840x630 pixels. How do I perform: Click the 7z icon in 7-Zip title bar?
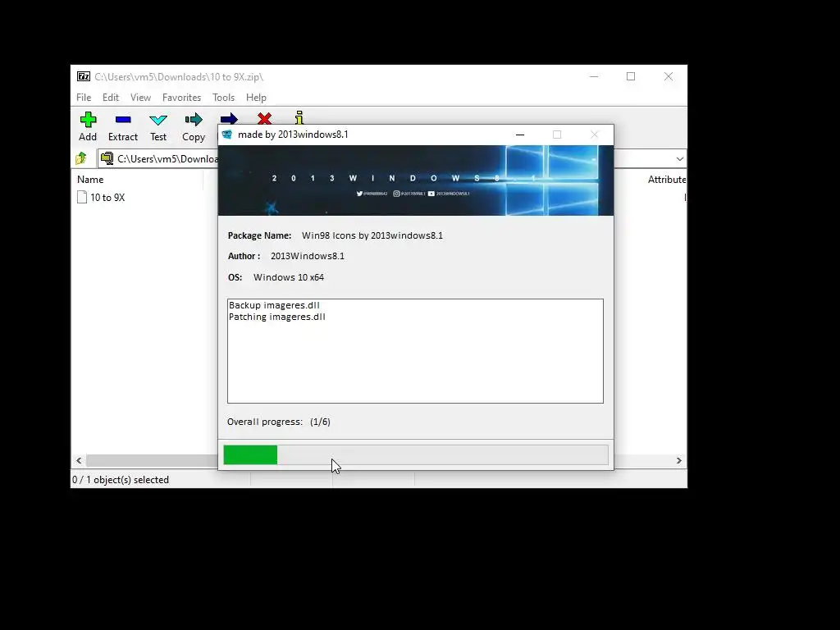point(84,76)
